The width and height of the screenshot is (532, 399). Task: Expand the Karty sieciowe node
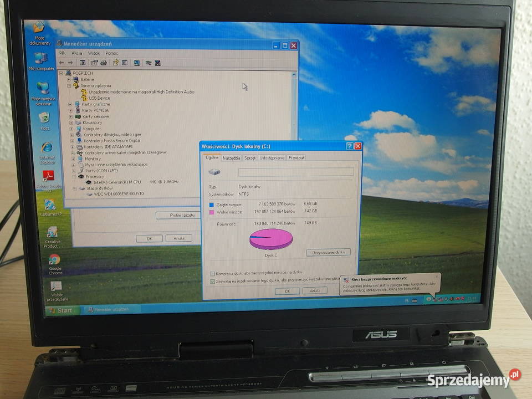click(x=70, y=116)
